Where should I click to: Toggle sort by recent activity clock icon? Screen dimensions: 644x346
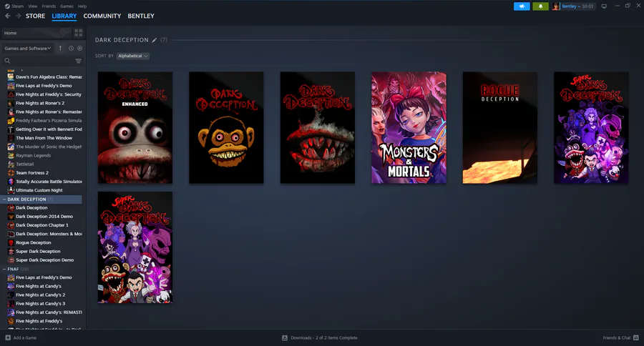pyautogui.click(x=71, y=49)
